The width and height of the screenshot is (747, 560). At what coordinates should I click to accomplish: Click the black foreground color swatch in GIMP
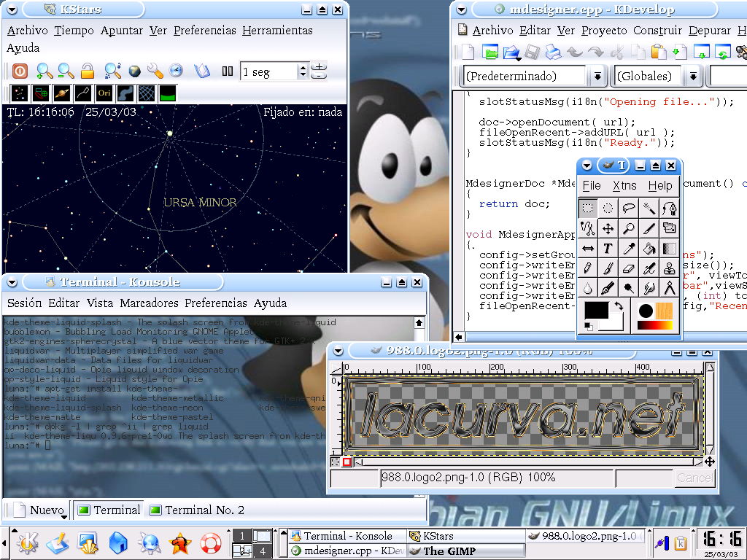tap(597, 310)
